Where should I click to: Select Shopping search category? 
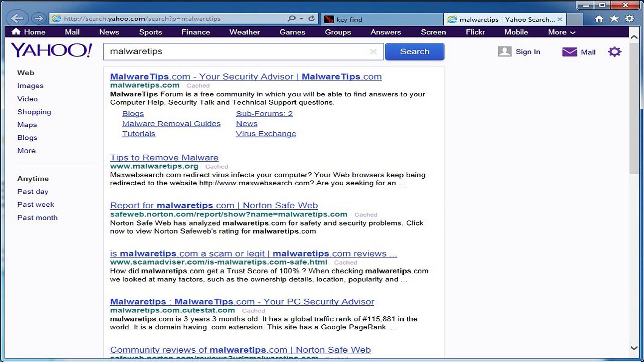[x=34, y=112]
